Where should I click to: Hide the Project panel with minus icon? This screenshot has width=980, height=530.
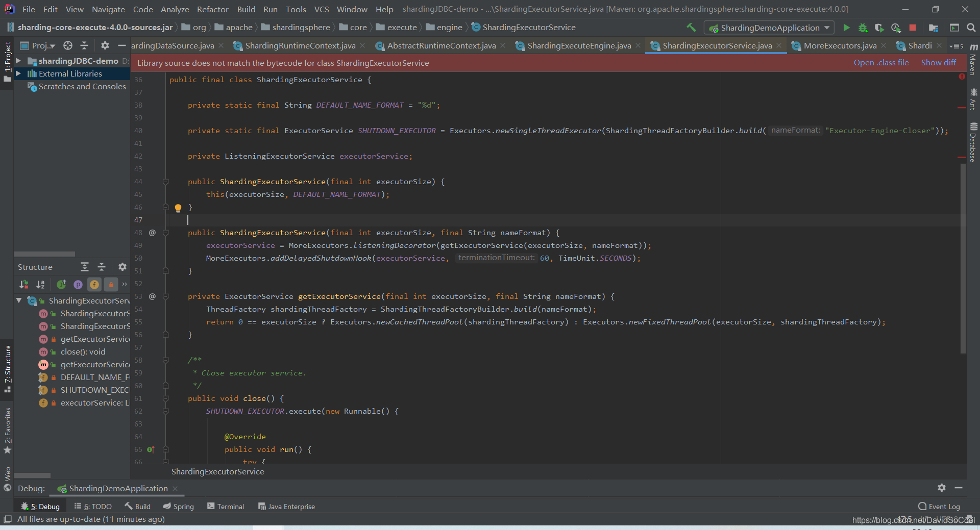[121, 45]
